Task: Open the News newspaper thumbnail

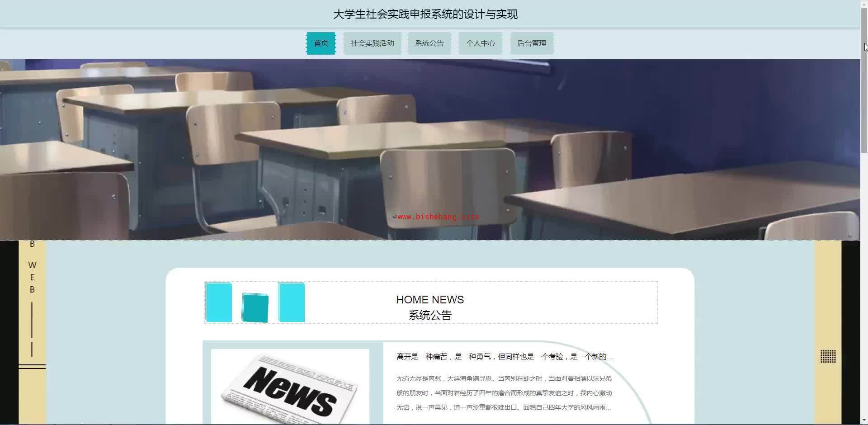Action: tap(290, 387)
